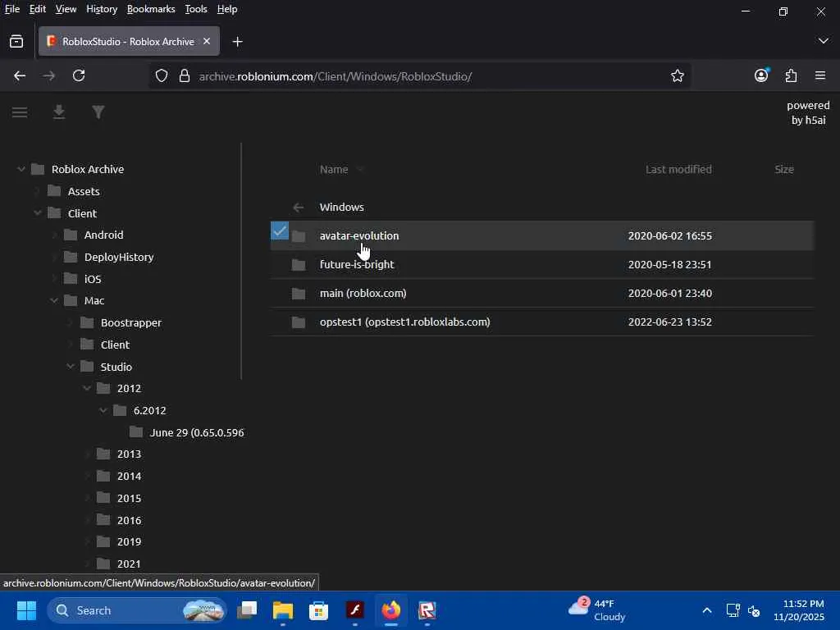Viewport: 840px width, 630px height.
Task: Click the sidebar vertical scrollbar
Action: [241, 261]
